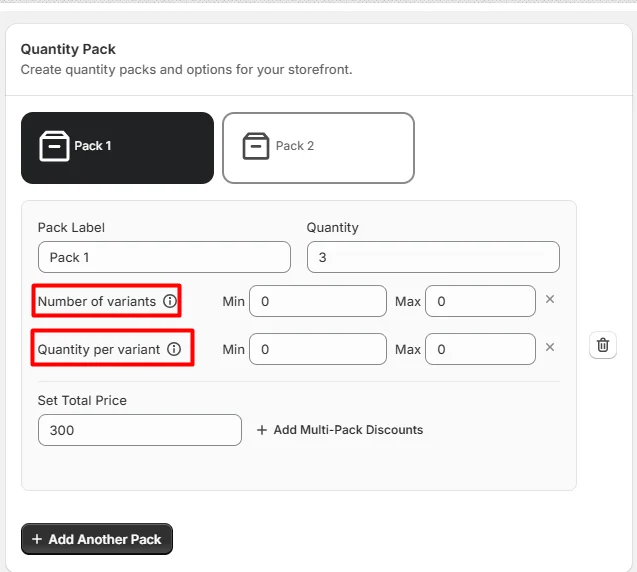Image resolution: width=637 pixels, height=572 pixels.
Task: Click Add Another Pack button
Action: pos(97,539)
